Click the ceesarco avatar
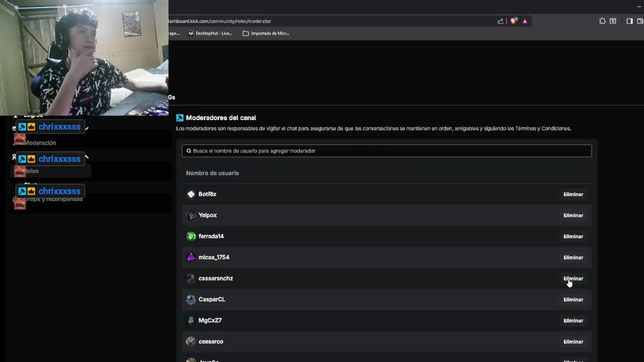 [x=191, y=342]
